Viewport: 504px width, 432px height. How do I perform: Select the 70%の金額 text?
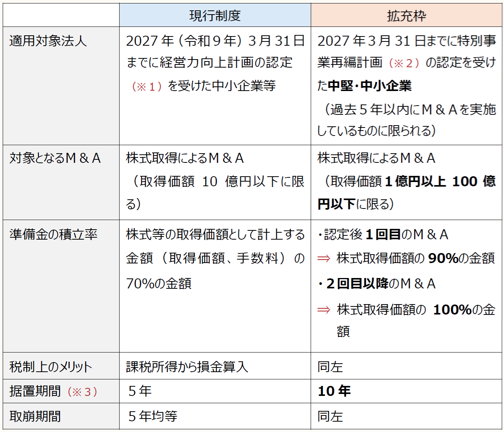pyautogui.click(x=159, y=283)
